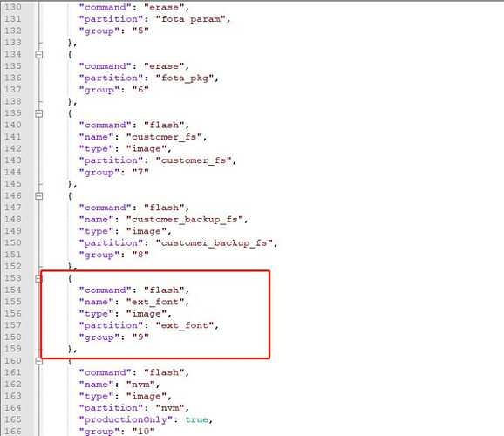Click line number 147 in the margin
Screen dimensions: 504x436
coord(12,208)
